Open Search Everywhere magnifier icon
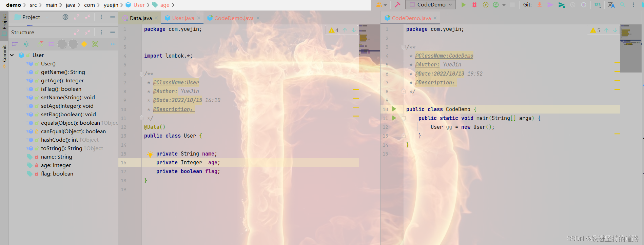 (x=622, y=5)
